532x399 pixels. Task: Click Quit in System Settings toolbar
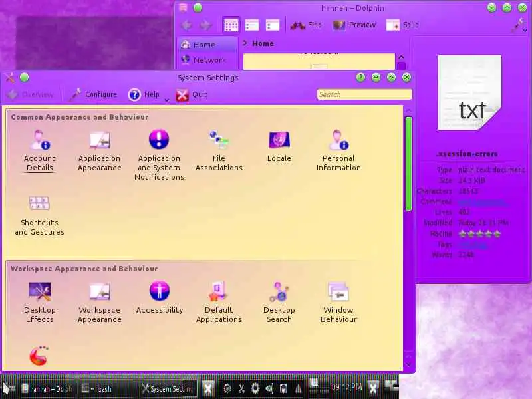click(192, 94)
